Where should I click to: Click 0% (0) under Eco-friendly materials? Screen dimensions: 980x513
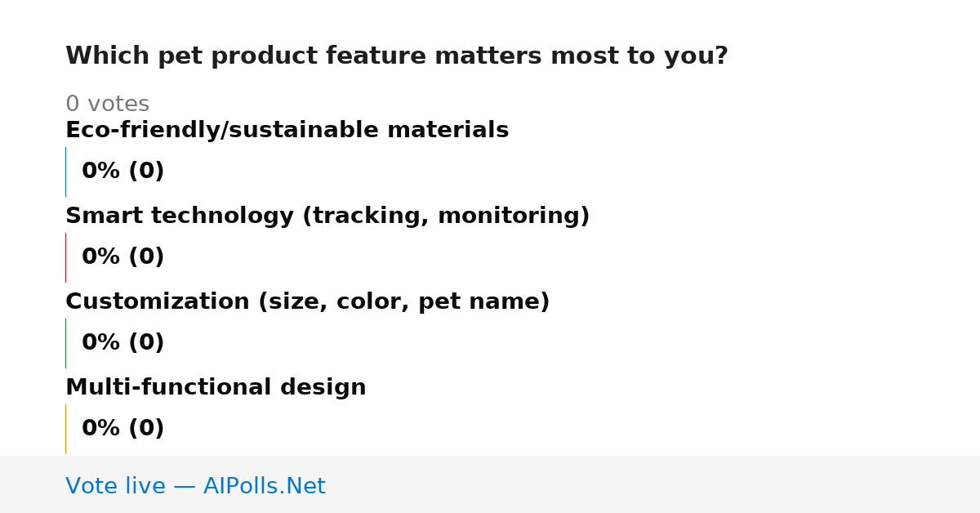(122, 172)
